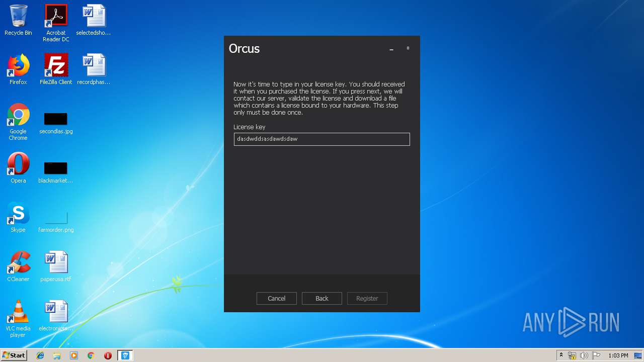Launch Acrobat Reader DC shortcut
644x362 pixels.
tap(56, 23)
